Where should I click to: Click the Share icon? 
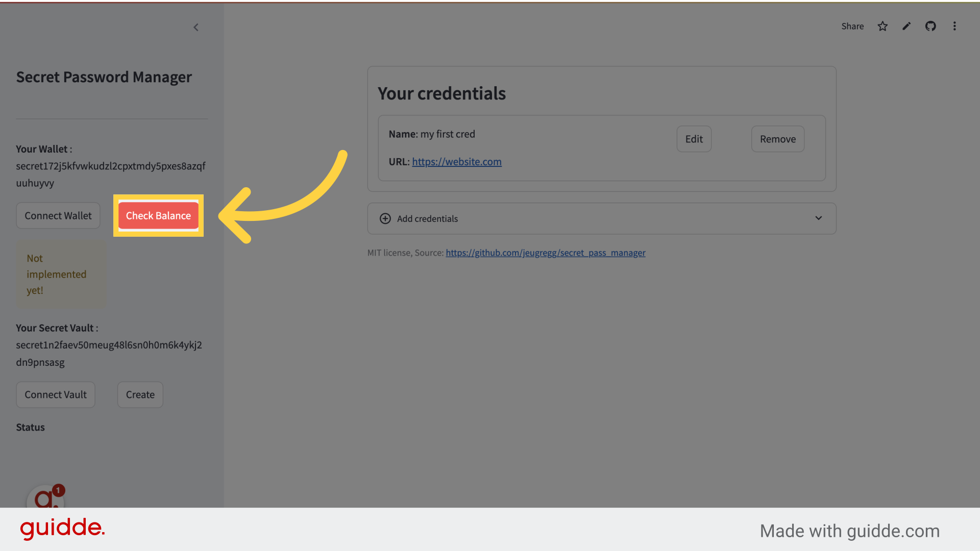(852, 26)
